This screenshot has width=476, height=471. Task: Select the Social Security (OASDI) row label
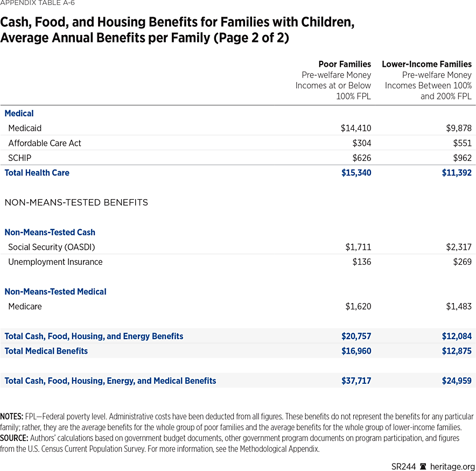[x=52, y=247]
